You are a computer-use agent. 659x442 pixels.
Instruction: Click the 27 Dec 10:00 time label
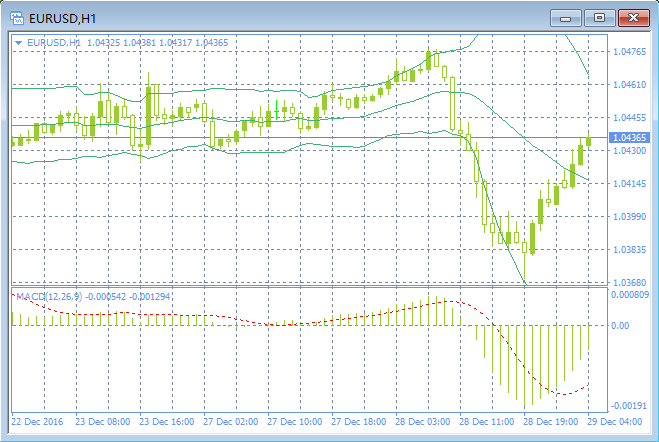point(295,421)
